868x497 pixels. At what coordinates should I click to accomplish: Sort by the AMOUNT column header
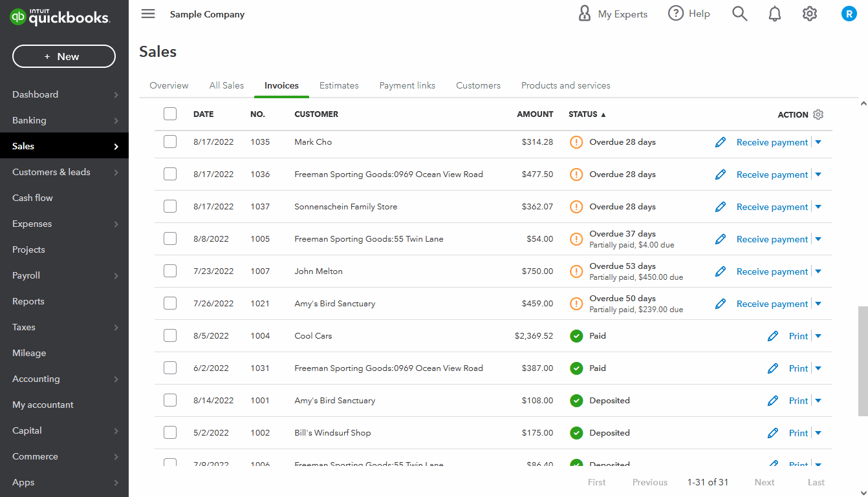click(x=535, y=114)
